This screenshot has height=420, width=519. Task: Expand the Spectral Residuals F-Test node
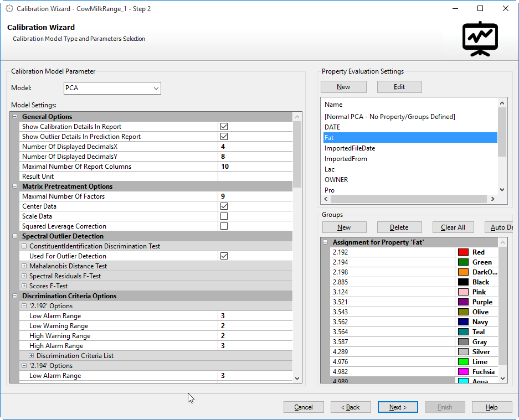[x=24, y=276]
